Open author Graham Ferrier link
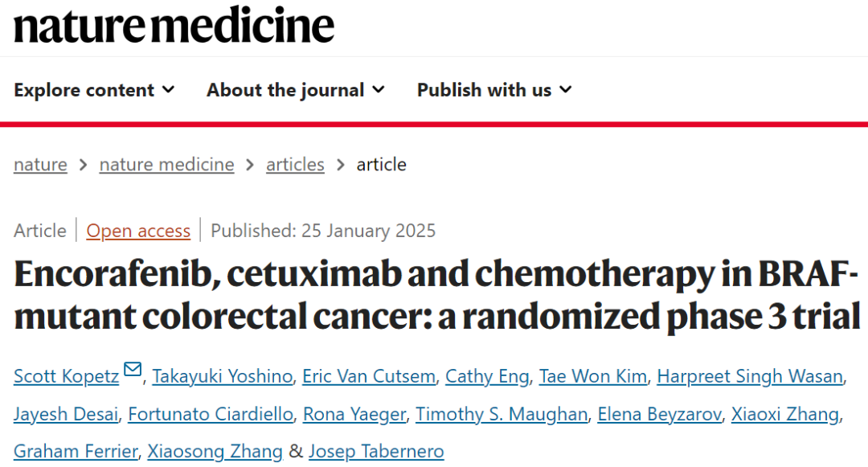The image size is (868, 467). pyautogui.click(x=76, y=452)
